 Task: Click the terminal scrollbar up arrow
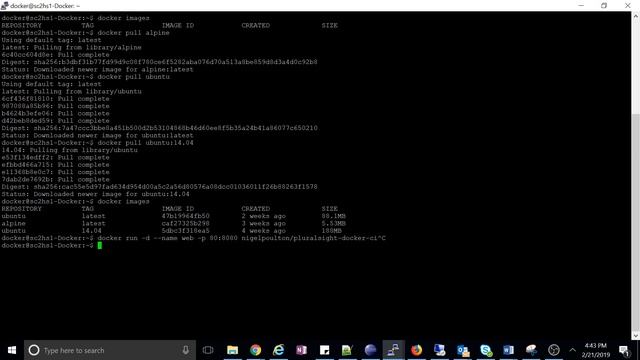(636, 16)
